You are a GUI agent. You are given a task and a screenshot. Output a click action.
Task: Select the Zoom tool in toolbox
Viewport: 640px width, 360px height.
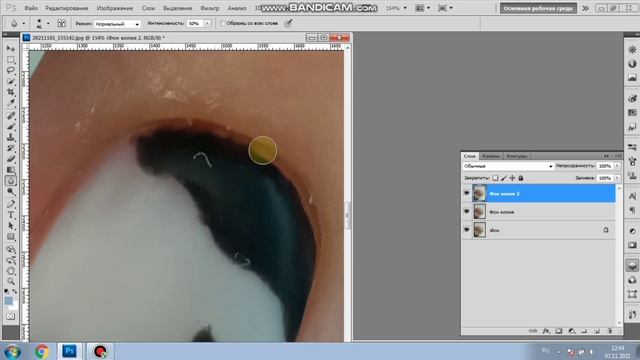pos(11,282)
